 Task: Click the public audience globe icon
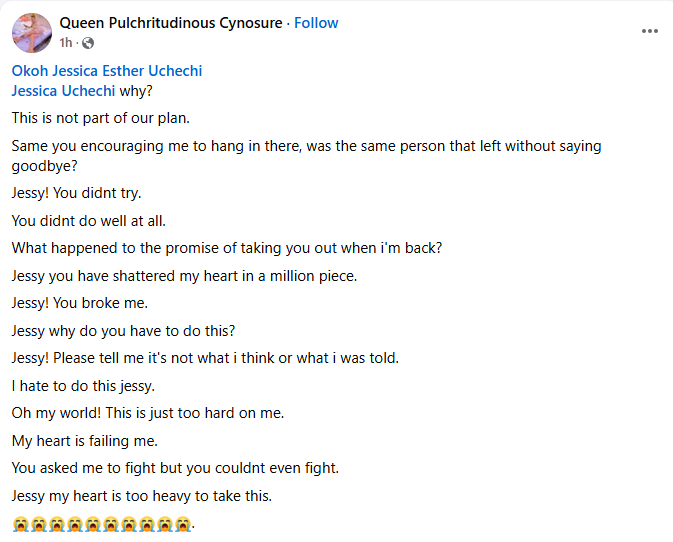[x=88, y=43]
